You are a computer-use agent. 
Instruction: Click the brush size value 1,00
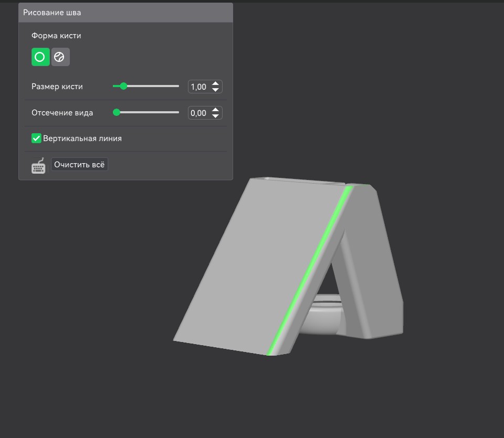(x=198, y=87)
